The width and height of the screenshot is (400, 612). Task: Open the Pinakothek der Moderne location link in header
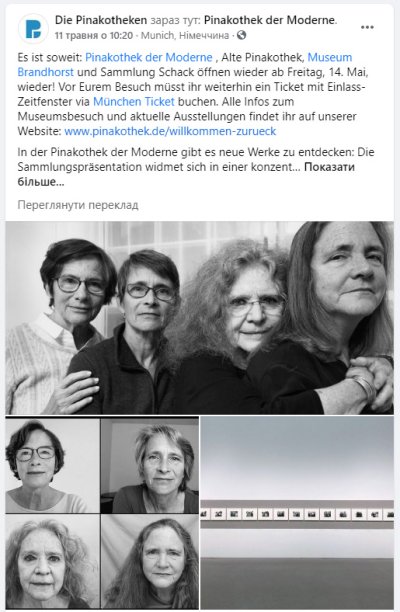pos(270,20)
